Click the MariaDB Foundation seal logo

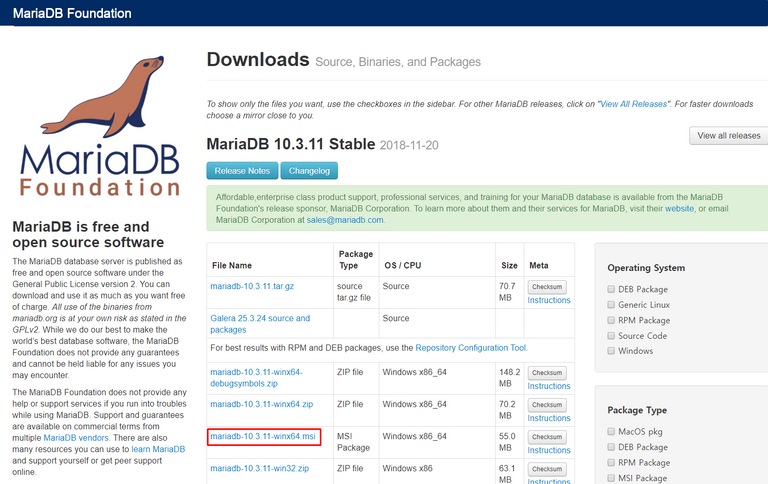pos(100,125)
